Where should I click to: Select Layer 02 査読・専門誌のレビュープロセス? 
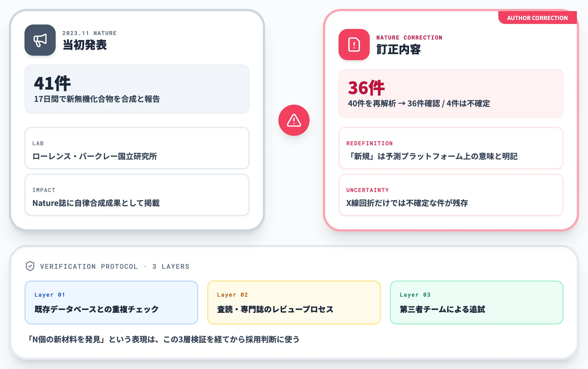click(294, 302)
